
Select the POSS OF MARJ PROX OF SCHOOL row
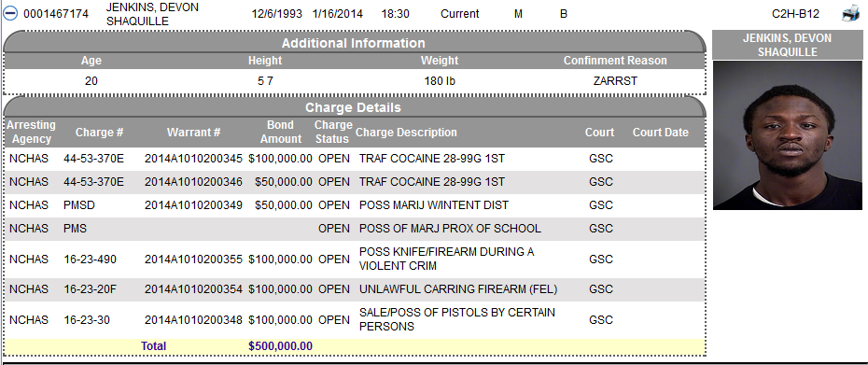tap(355, 229)
